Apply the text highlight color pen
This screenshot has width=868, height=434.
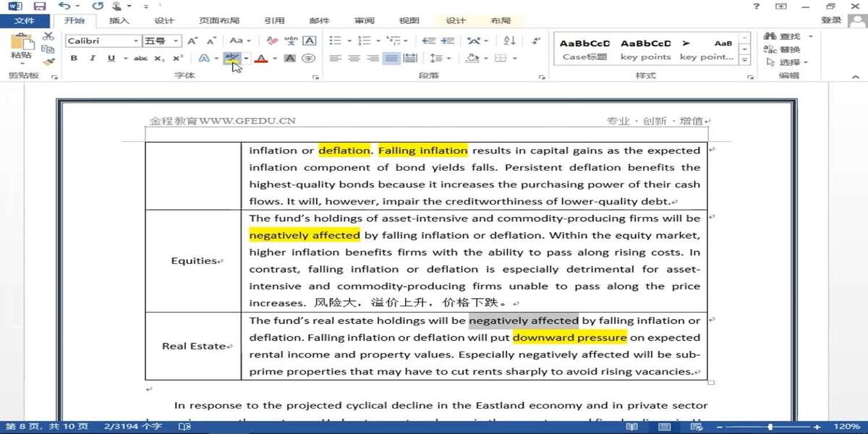(231, 58)
